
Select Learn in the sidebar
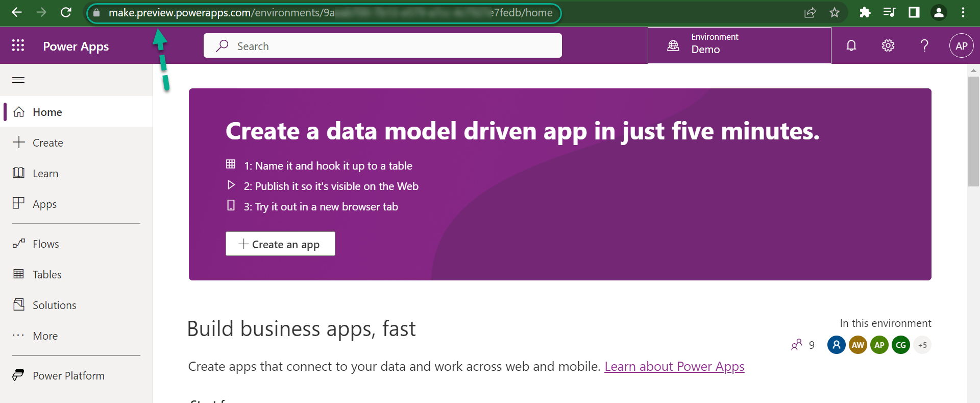click(x=77, y=173)
